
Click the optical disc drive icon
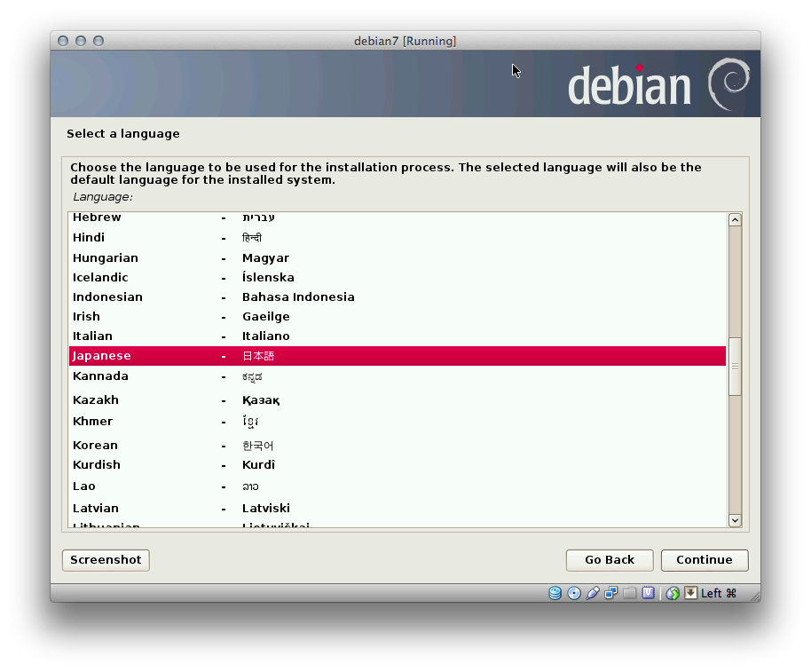(574, 593)
